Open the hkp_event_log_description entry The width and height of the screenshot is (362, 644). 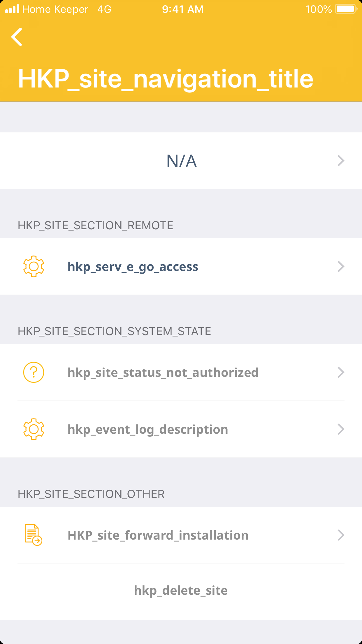coord(148,429)
